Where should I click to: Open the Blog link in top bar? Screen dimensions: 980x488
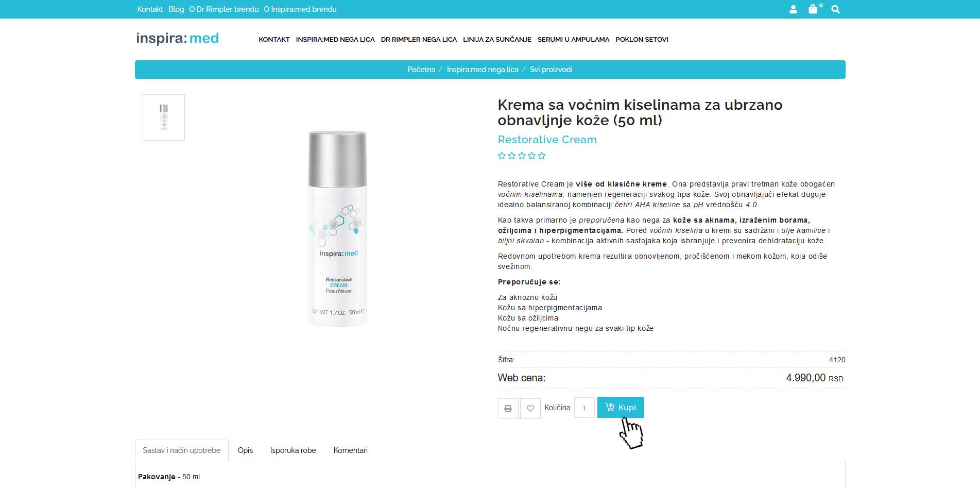[x=176, y=9]
